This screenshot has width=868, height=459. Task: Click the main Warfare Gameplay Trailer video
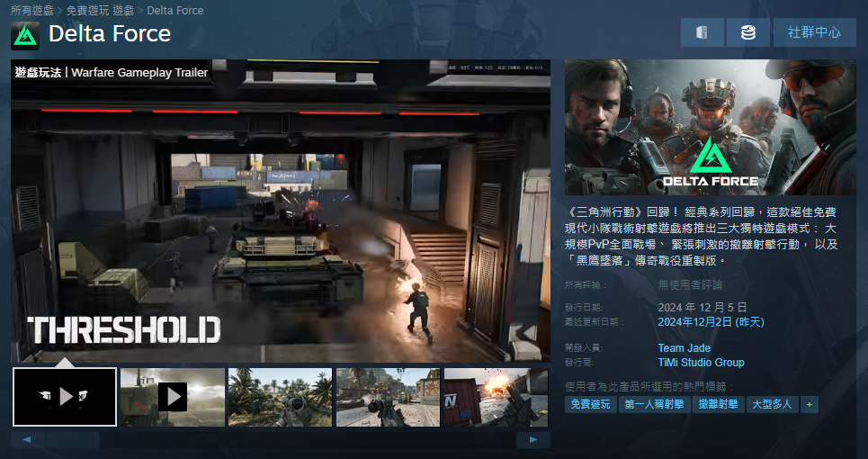click(x=281, y=211)
